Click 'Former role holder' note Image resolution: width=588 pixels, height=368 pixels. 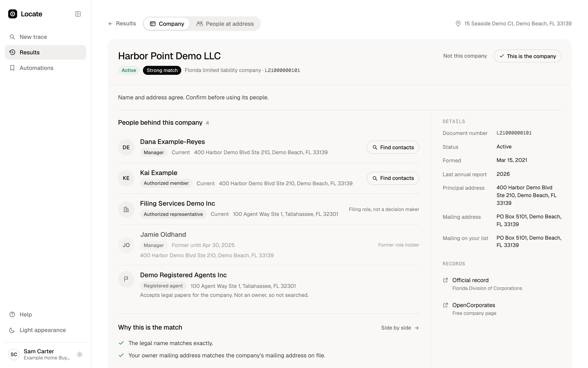click(x=399, y=245)
